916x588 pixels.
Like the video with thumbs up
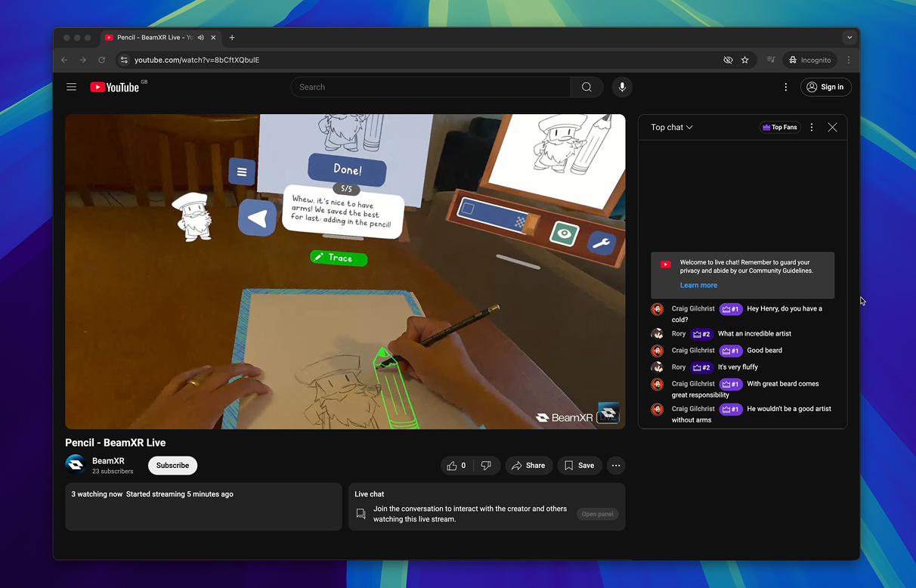point(457,466)
